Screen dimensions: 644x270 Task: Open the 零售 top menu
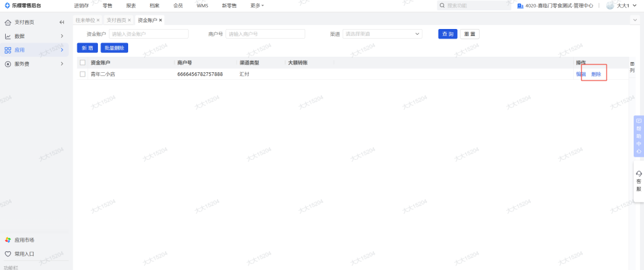[108, 6]
